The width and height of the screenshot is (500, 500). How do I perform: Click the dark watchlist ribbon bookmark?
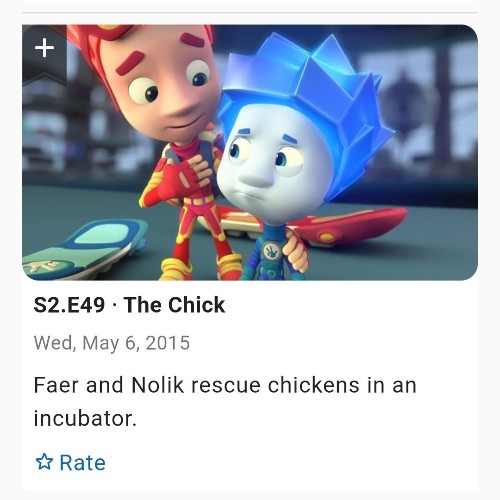[44, 55]
